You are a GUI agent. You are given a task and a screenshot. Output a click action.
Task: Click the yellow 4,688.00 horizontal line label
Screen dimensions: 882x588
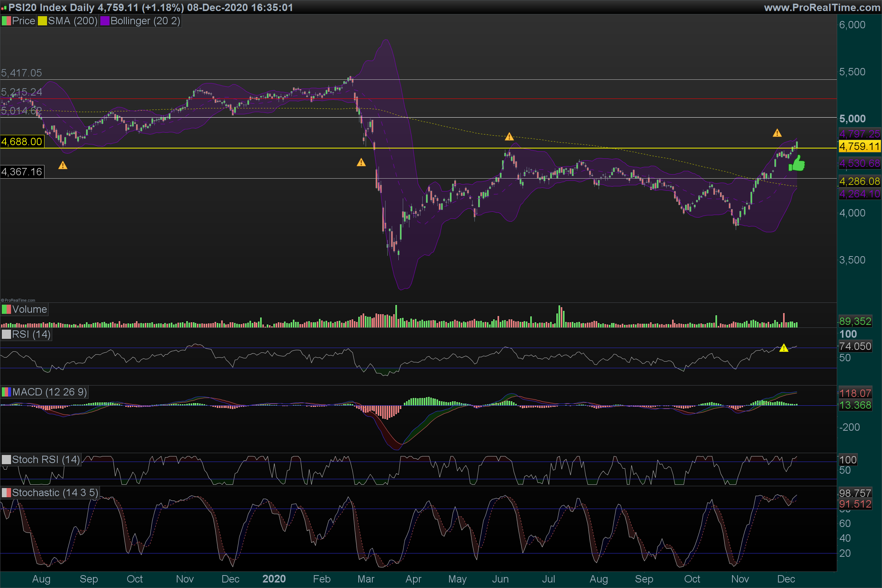pyautogui.click(x=22, y=142)
